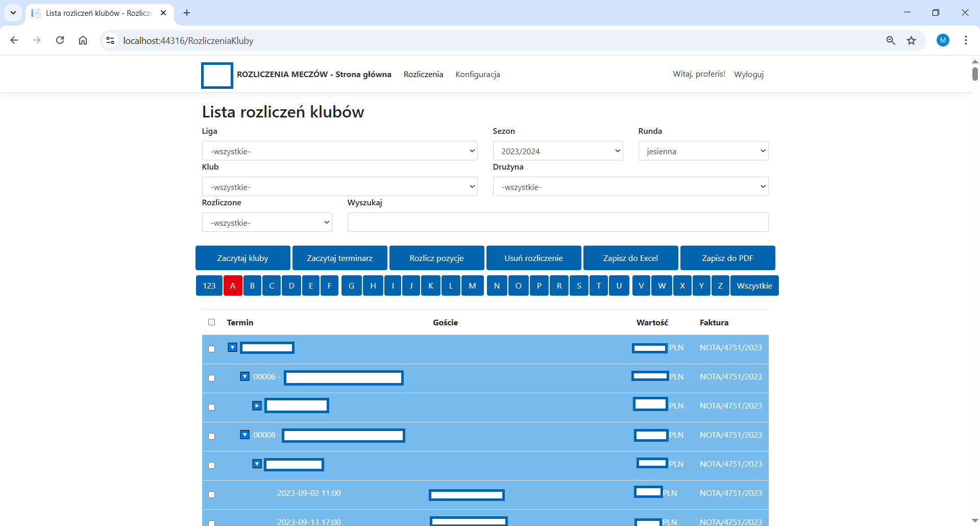The image size is (980, 526).
Task: Go back to the previous page
Action: [x=14, y=40]
